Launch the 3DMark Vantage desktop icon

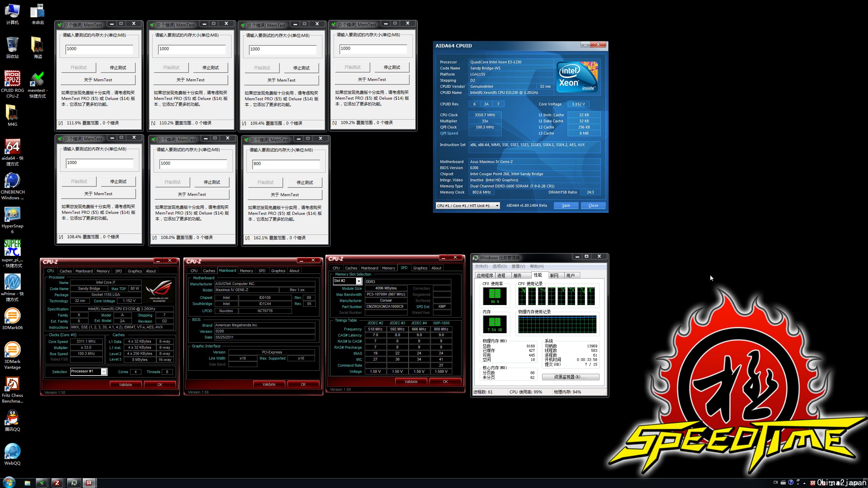[x=13, y=355]
